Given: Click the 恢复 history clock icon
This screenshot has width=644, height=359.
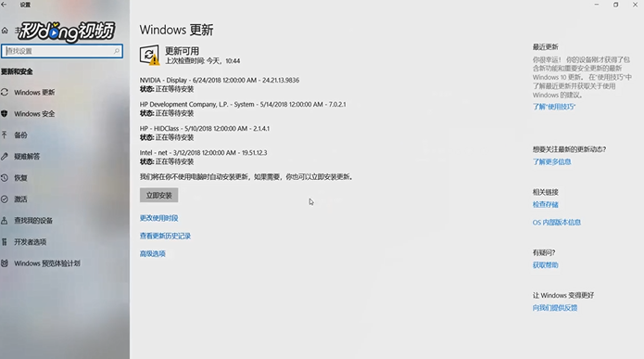Looking at the screenshot, I should [x=5, y=178].
